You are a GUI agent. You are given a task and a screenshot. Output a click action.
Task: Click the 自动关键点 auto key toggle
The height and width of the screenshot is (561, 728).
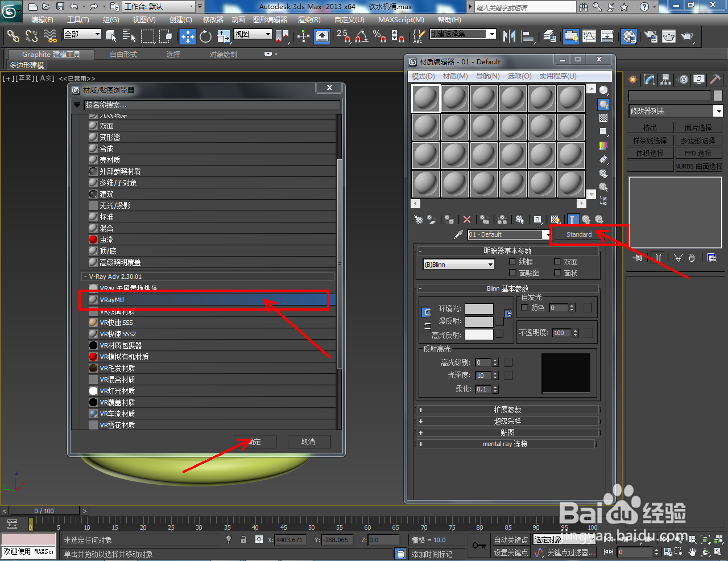pyautogui.click(x=510, y=539)
